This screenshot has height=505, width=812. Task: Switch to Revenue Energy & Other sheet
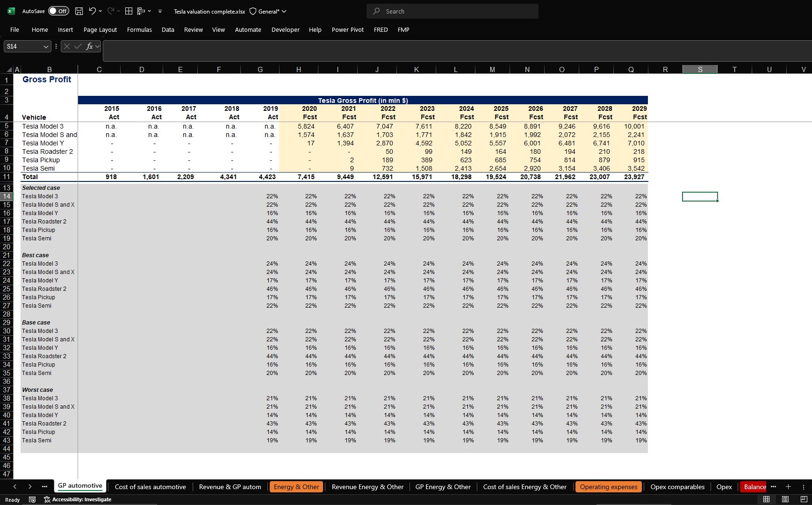pyautogui.click(x=367, y=487)
